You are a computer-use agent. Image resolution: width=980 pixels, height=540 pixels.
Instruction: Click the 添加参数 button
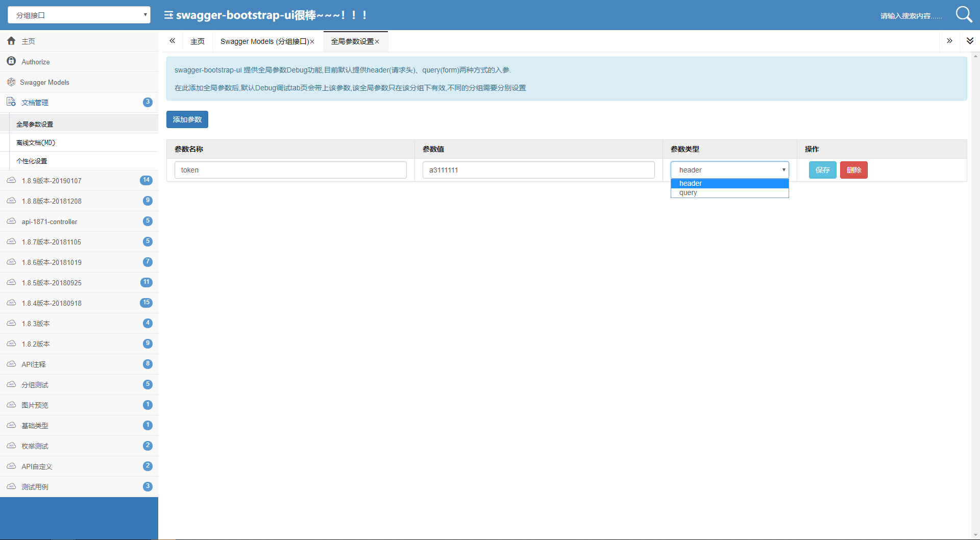click(x=187, y=119)
